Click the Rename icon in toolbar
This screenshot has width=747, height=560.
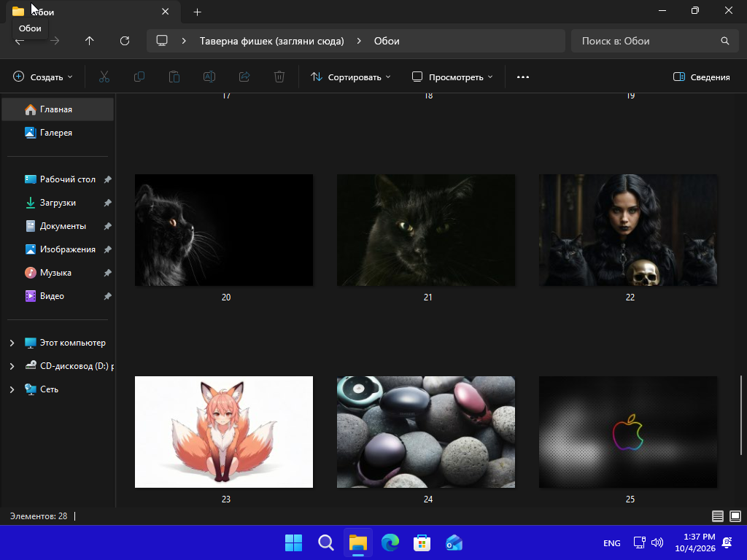(x=209, y=77)
